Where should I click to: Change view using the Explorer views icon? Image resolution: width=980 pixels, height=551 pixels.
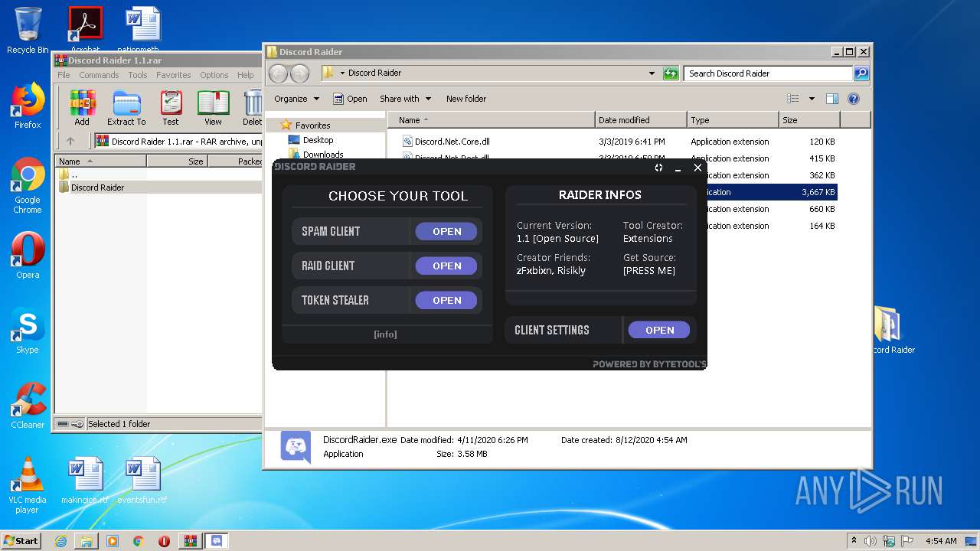tap(793, 99)
